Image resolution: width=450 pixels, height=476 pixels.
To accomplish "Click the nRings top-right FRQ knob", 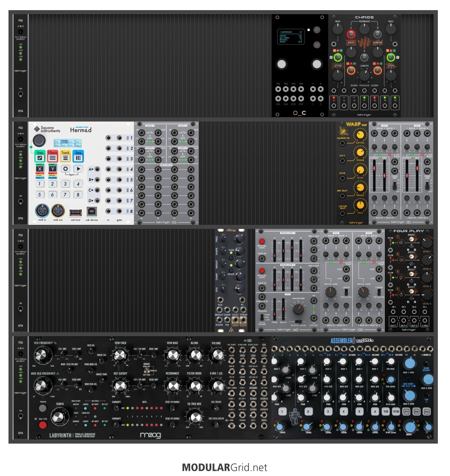I will (x=240, y=238).
